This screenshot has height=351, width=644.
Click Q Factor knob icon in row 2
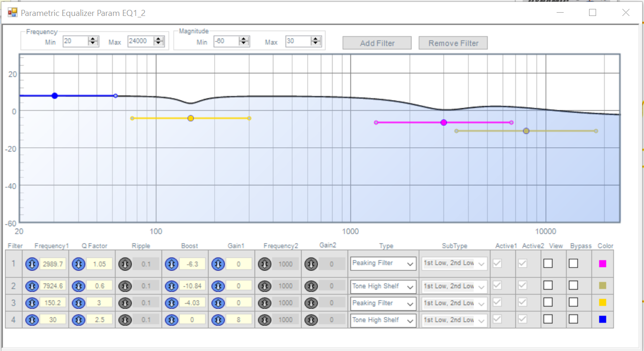(x=78, y=286)
